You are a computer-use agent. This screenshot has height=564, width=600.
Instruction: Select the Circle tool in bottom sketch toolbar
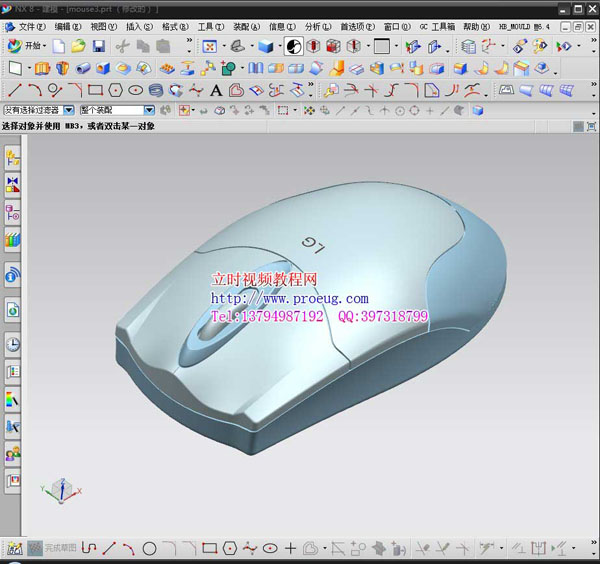click(x=149, y=549)
